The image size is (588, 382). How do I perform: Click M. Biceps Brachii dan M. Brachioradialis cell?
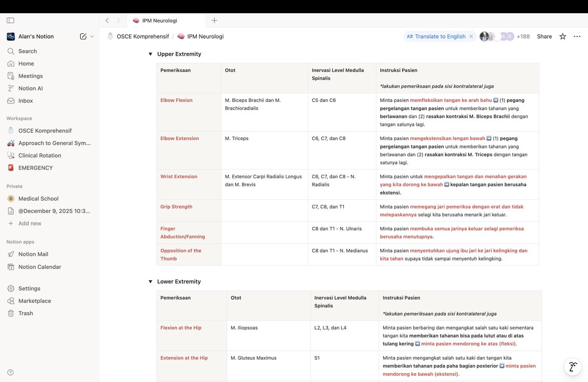coord(265,112)
